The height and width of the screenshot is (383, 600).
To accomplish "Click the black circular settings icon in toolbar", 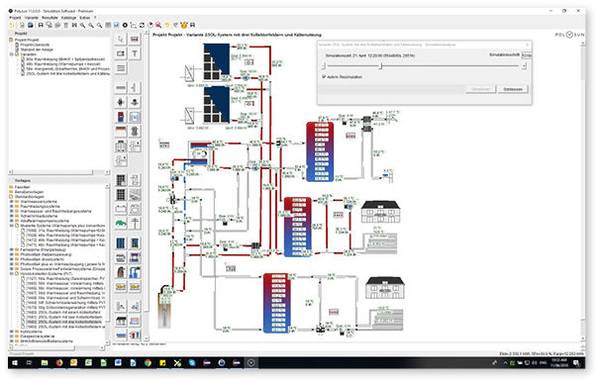I will pos(125,25).
